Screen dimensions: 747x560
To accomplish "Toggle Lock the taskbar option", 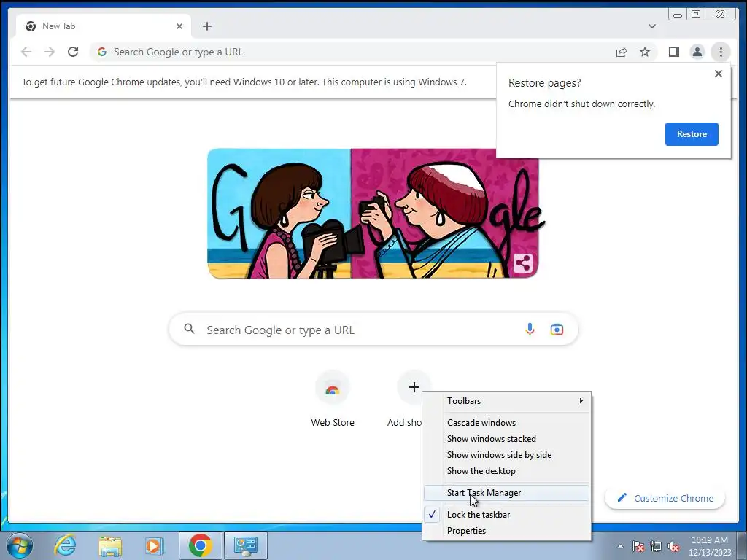I will [507, 515].
